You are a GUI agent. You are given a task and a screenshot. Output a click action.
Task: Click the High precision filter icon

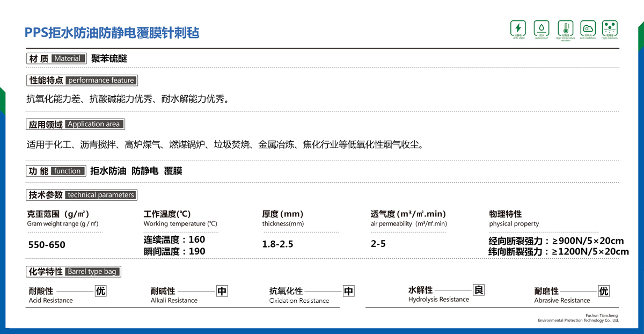[610, 28]
